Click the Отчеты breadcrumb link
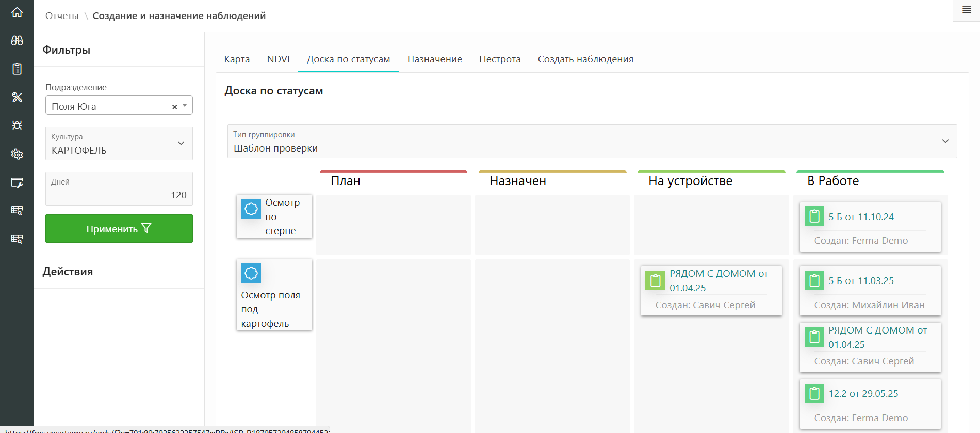Image resolution: width=980 pixels, height=433 pixels. coord(62,16)
